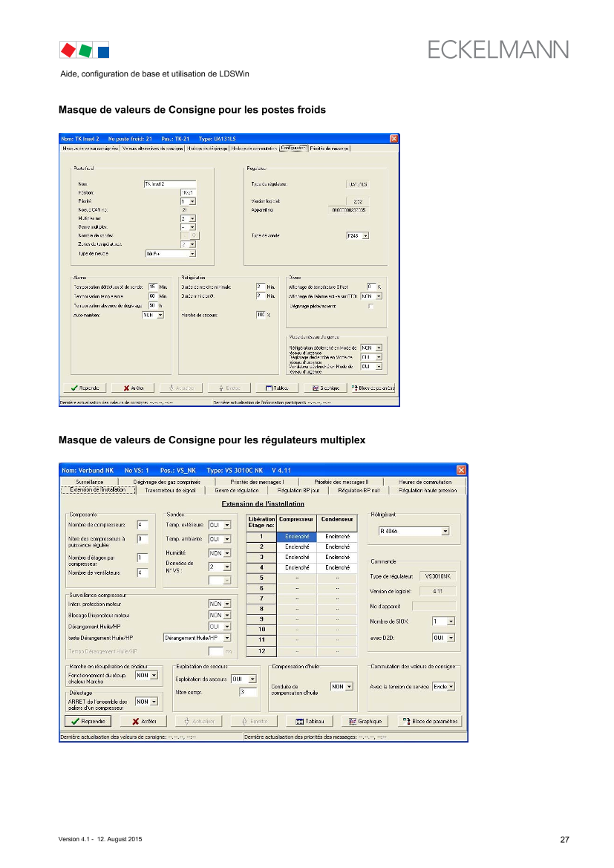This screenshot has width=614, height=868.
Task: Click the Nombre de compresseurs input field
Action: point(143,525)
